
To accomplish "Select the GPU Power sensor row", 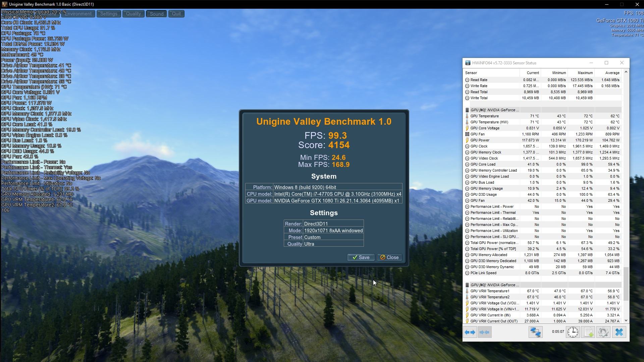I will tap(480, 140).
